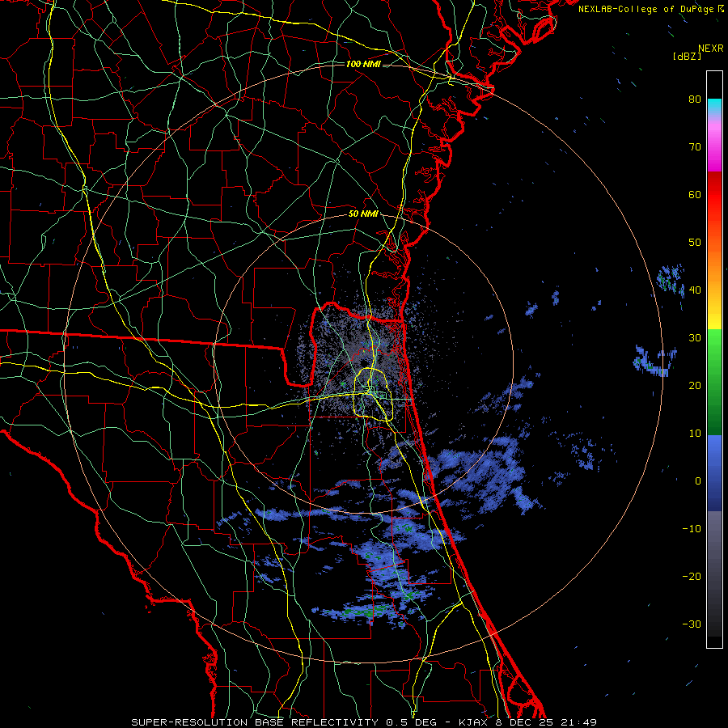Click the 70 value on dBZ scale

tap(695, 146)
